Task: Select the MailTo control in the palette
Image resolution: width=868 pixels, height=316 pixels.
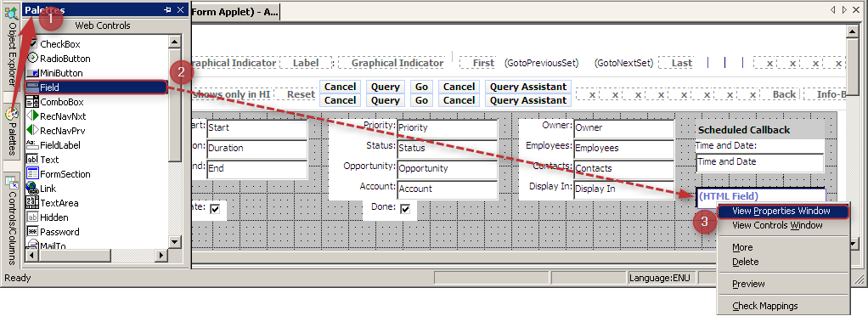Action: (x=53, y=245)
